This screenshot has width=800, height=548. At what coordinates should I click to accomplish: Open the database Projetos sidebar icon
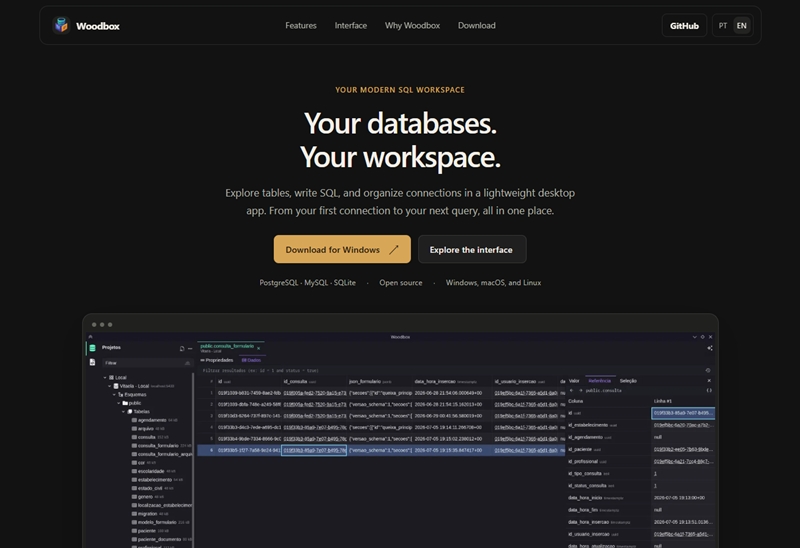point(92,348)
